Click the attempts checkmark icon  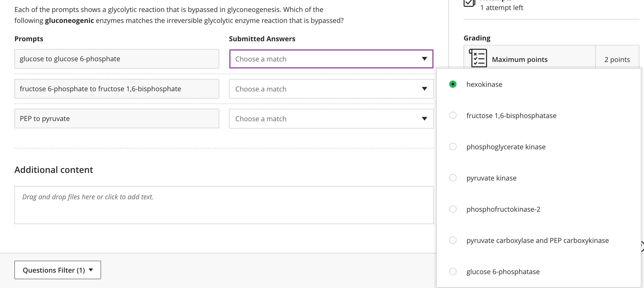coord(469,3)
